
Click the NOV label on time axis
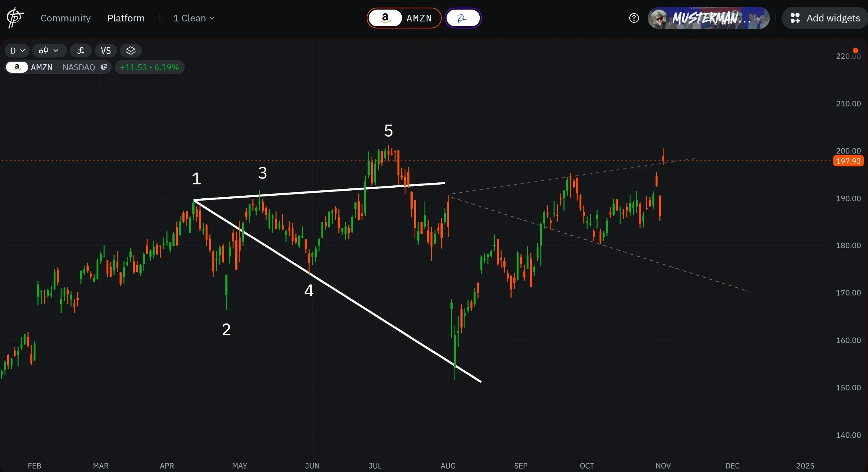point(663,466)
